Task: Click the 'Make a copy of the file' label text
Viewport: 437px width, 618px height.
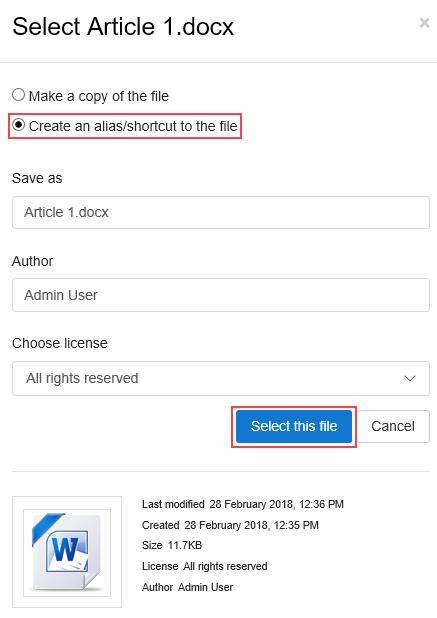Action: pyautogui.click(x=99, y=96)
